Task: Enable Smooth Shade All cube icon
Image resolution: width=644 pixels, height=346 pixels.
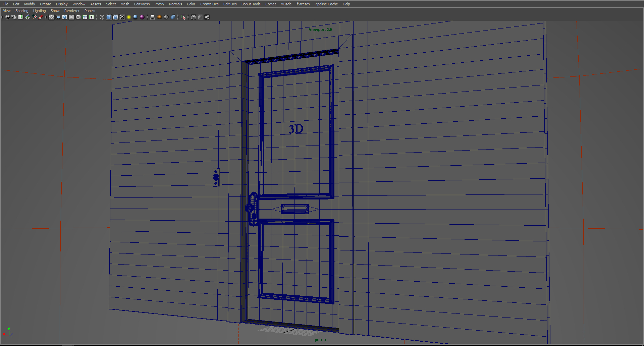Action: pyautogui.click(x=109, y=17)
